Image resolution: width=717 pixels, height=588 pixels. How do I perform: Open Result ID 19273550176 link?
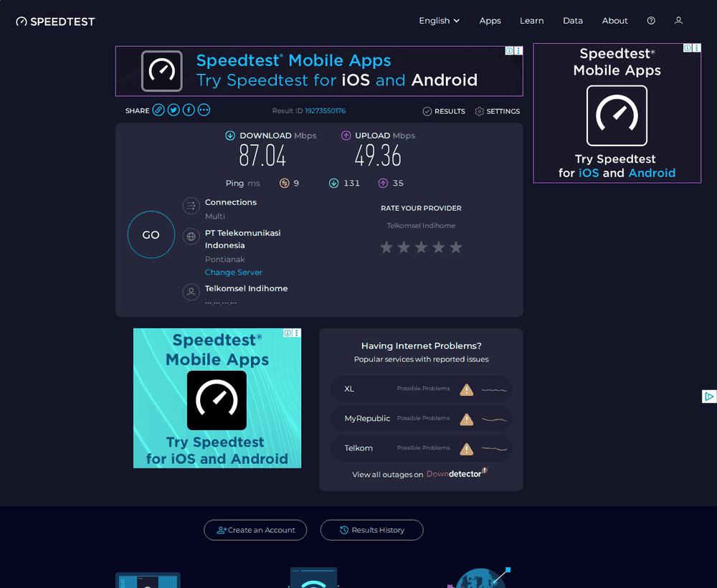click(325, 110)
